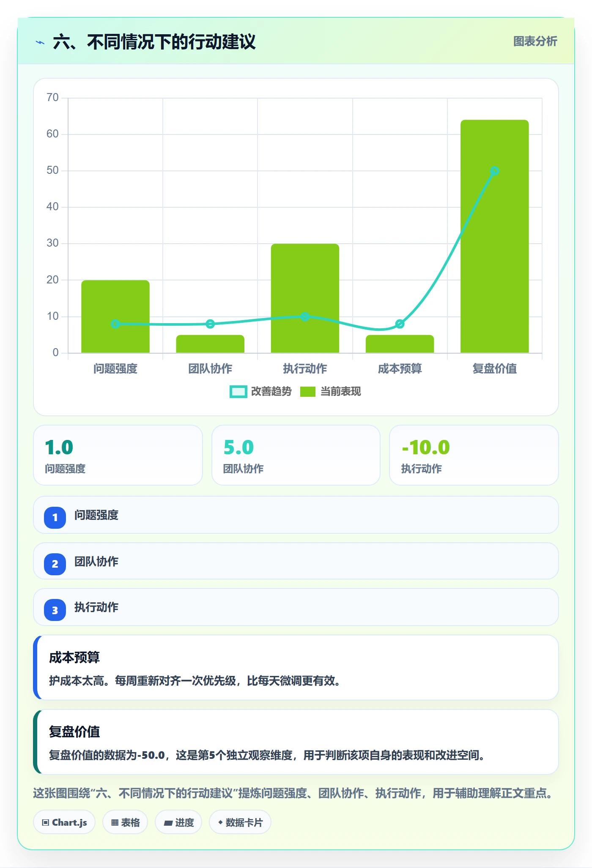The height and width of the screenshot is (868, 592).
Task: Click the 成本预算 x-axis label
Action: click(400, 369)
